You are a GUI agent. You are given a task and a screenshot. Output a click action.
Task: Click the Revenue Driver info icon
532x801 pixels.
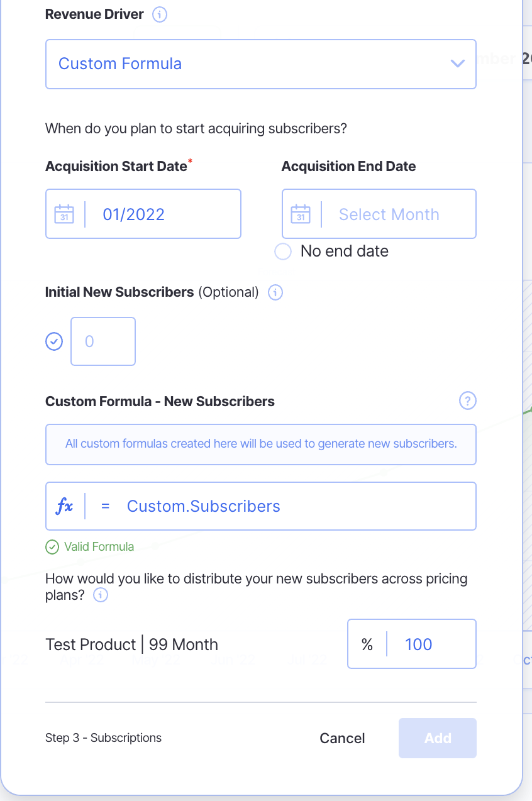click(x=160, y=14)
